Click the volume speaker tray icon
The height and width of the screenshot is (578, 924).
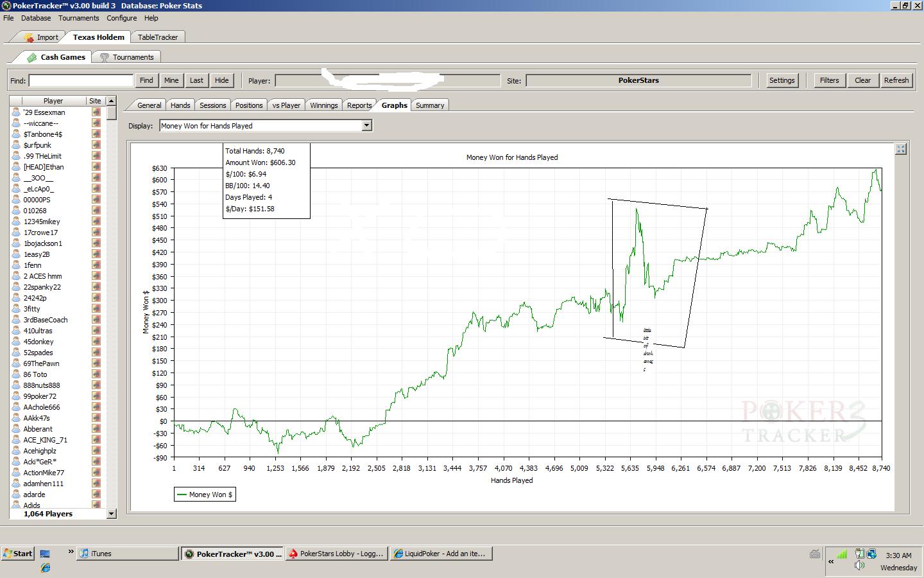coord(860,566)
